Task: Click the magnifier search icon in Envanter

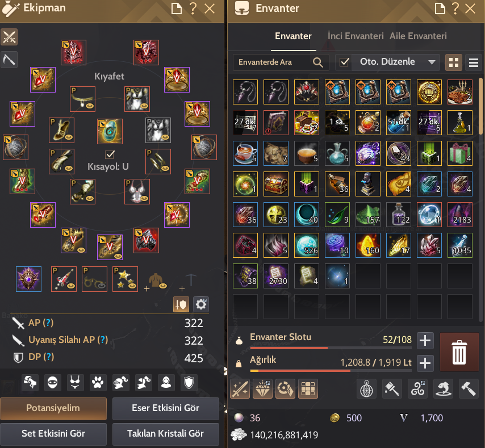Action: coord(317,62)
